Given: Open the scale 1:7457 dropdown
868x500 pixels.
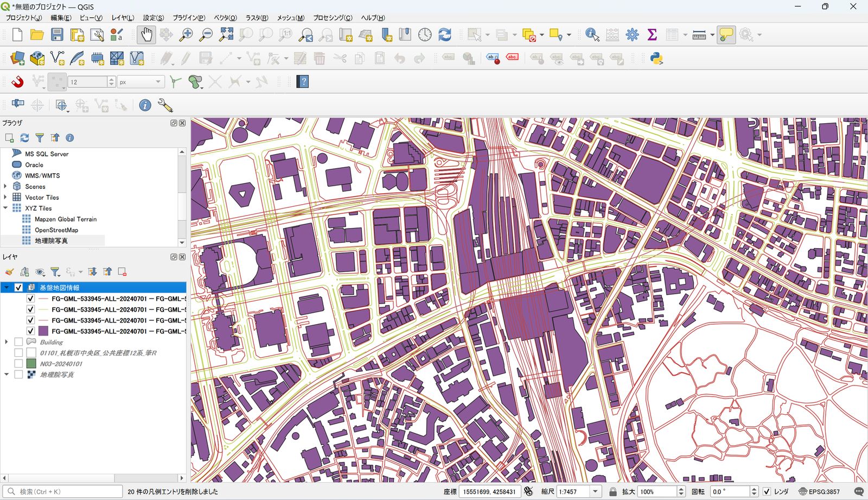Looking at the screenshot, I should (x=595, y=491).
